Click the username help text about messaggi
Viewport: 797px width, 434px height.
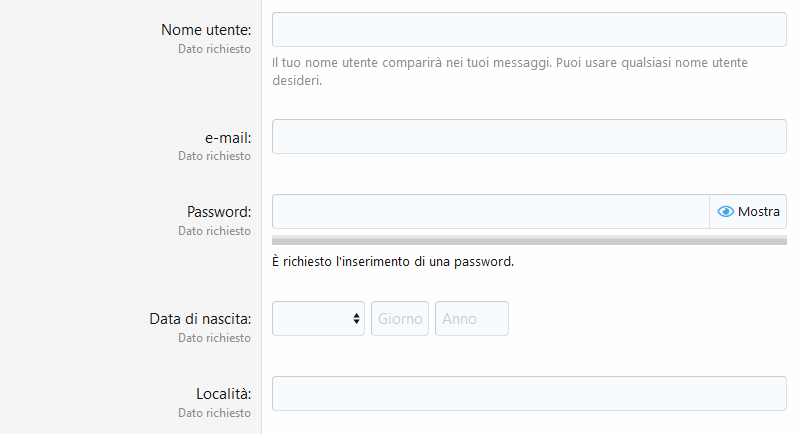point(510,71)
